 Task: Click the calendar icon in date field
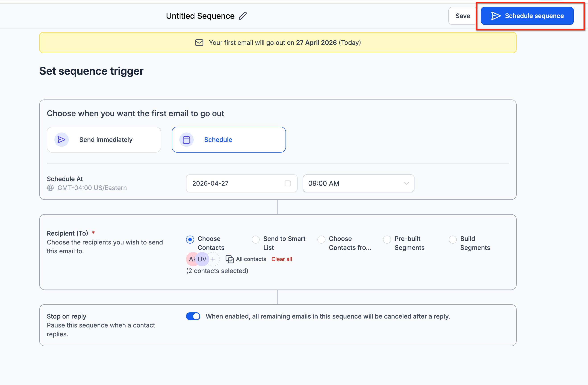tap(288, 183)
